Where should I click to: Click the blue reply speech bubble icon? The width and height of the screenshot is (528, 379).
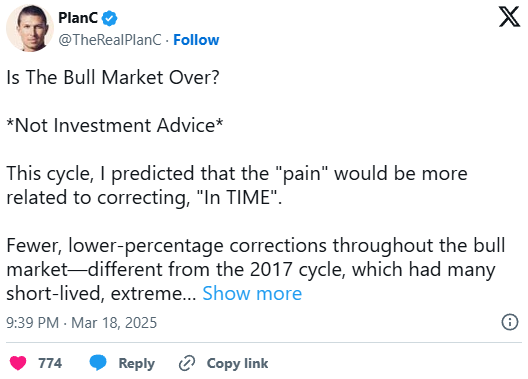(98, 363)
